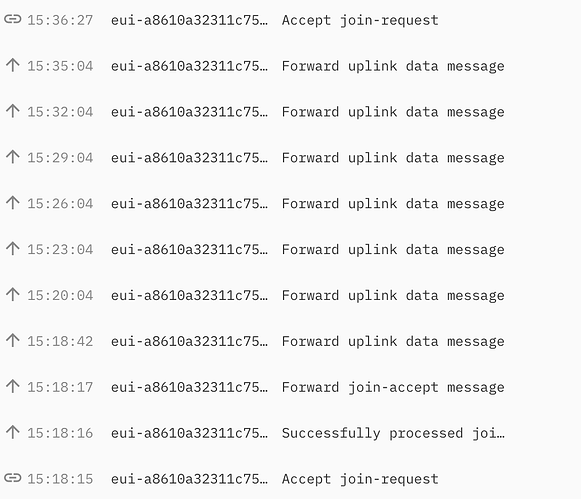Click up arrow icon at 15:18:16
581x499 pixels.
13,432
